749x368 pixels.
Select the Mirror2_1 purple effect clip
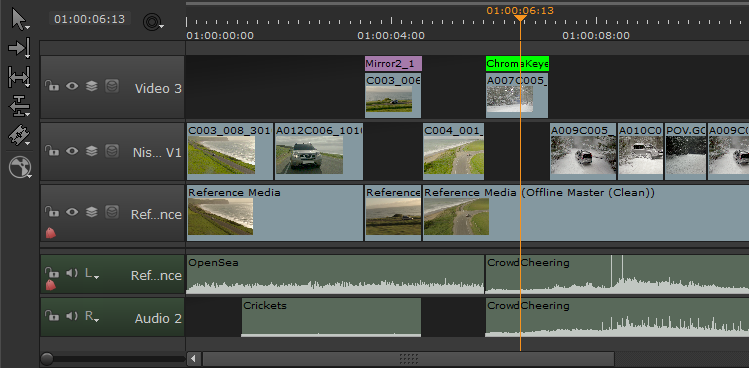(393, 64)
